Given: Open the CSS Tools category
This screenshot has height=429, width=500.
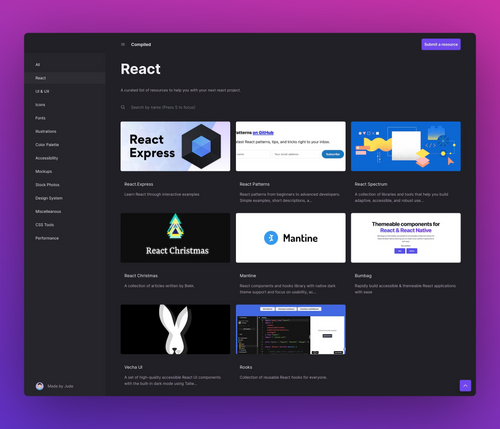Looking at the screenshot, I should click(x=65, y=225).
